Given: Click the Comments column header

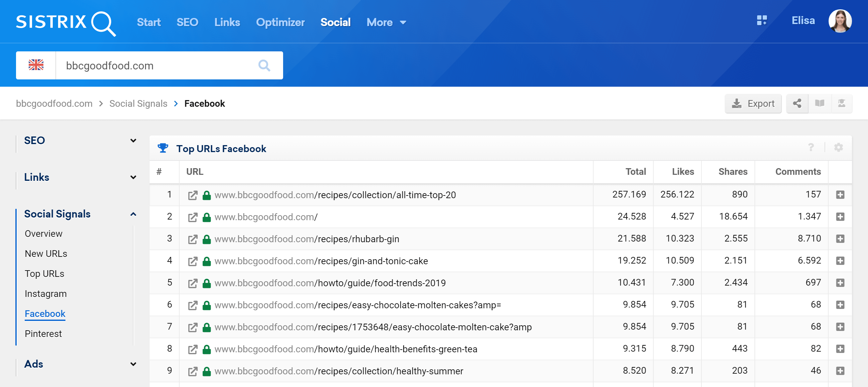Looking at the screenshot, I should pos(798,172).
